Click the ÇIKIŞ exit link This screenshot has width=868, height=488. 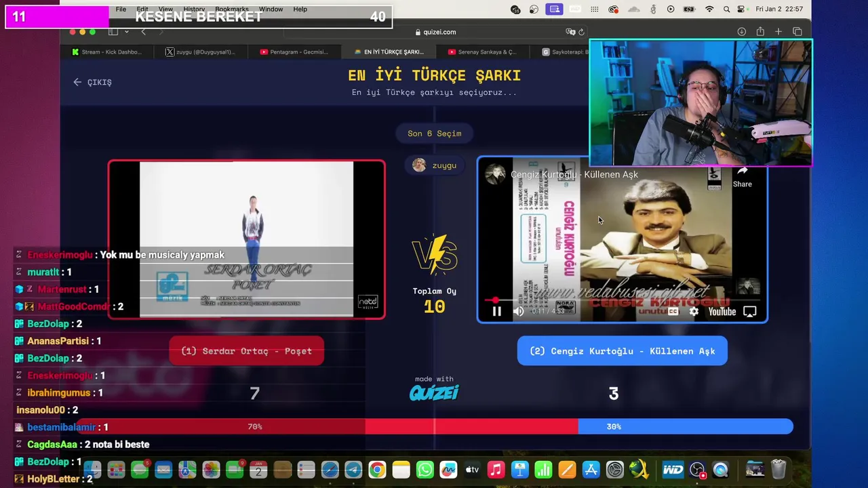tap(93, 82)
